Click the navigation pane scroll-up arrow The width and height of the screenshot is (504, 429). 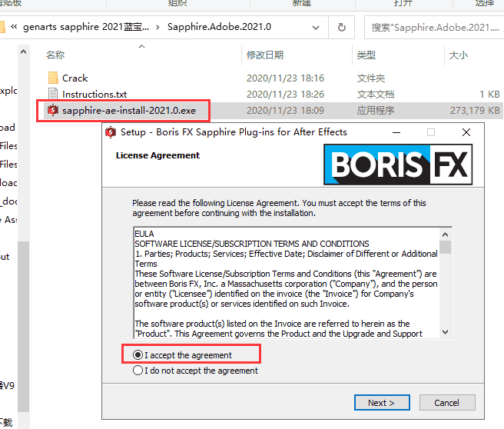(23, 52)
